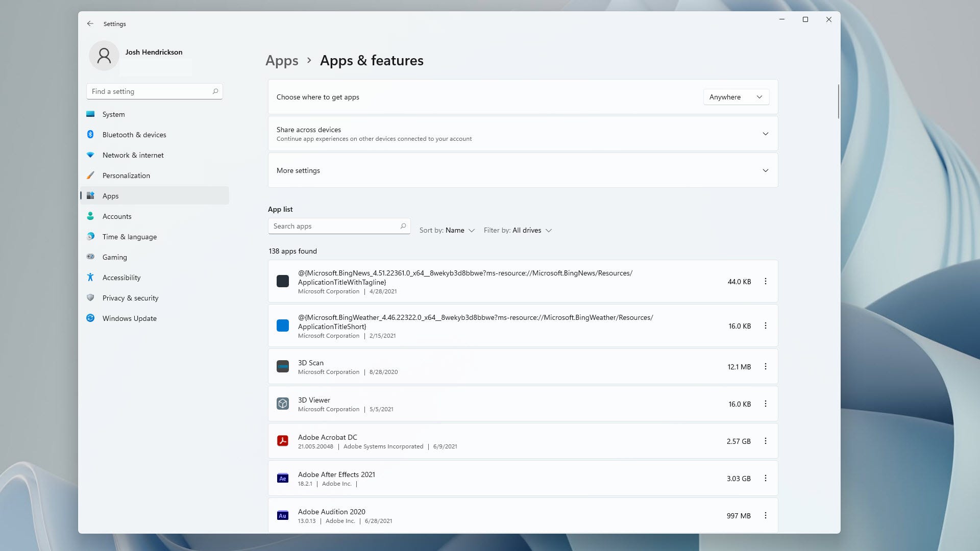Click the Bing Weather app icon
This screenshot has width=980, height=551.
(x=283, y=325)
